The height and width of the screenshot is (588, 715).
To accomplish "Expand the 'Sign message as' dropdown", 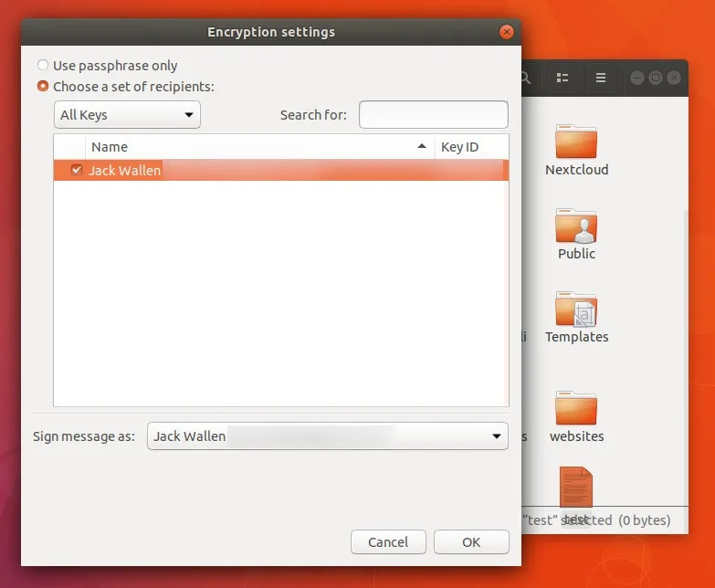I will coord(327,436).
